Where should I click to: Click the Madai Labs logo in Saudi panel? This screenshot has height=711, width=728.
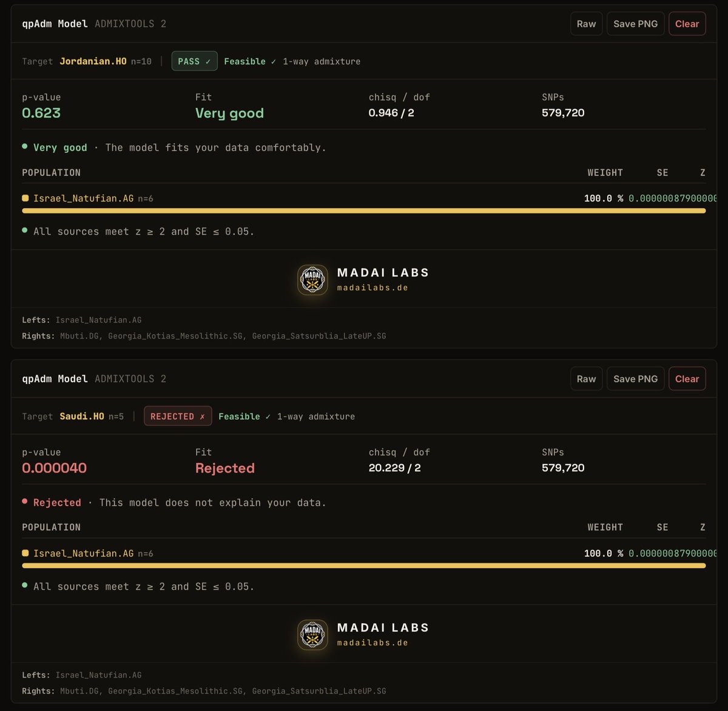pos(312,635)
